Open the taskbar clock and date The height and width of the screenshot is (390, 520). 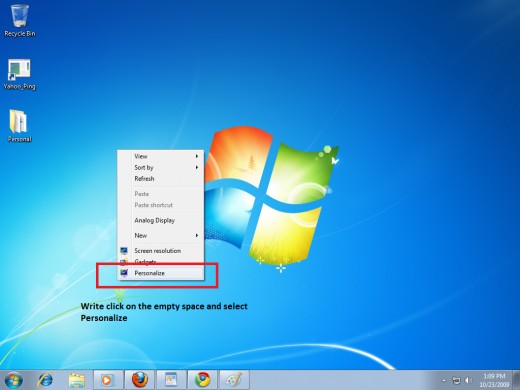[x=494, y=380]
